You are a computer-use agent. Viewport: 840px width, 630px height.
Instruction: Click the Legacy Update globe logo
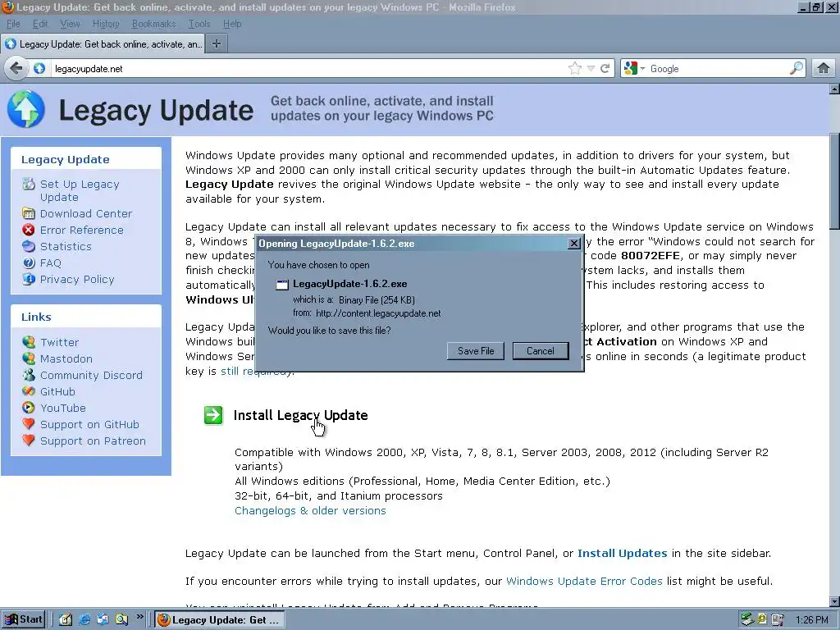click(x=25, y=109)
